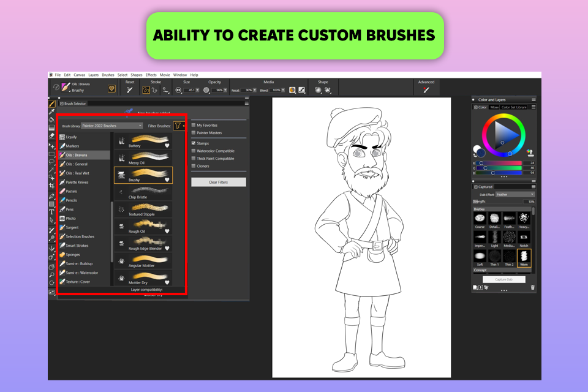
Task: Open the Resat value dropdown arrow
Action: (255, 90)
